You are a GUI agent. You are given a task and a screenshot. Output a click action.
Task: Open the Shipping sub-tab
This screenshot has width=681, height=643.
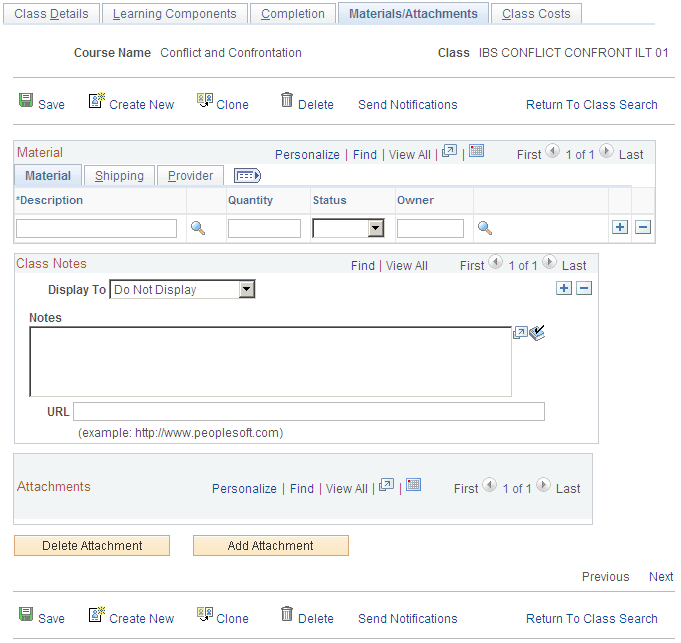(x=119, y=176)
